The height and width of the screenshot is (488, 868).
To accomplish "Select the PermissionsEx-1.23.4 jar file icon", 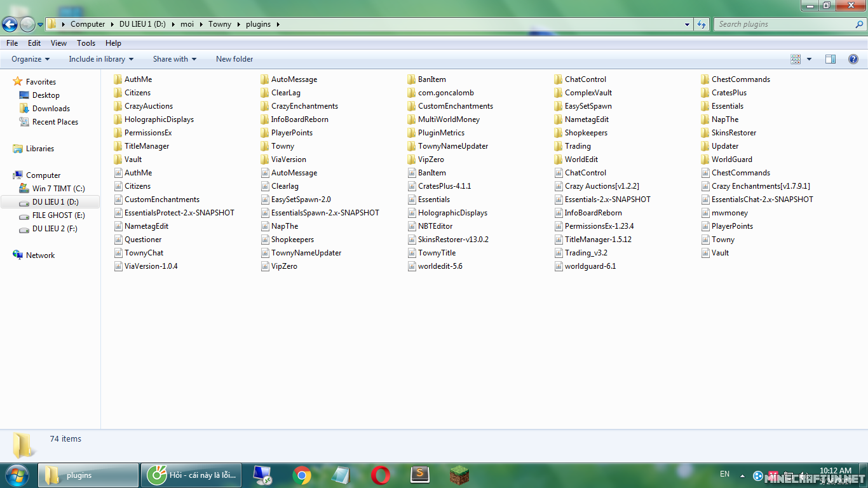I will click(x=559, y=226).
